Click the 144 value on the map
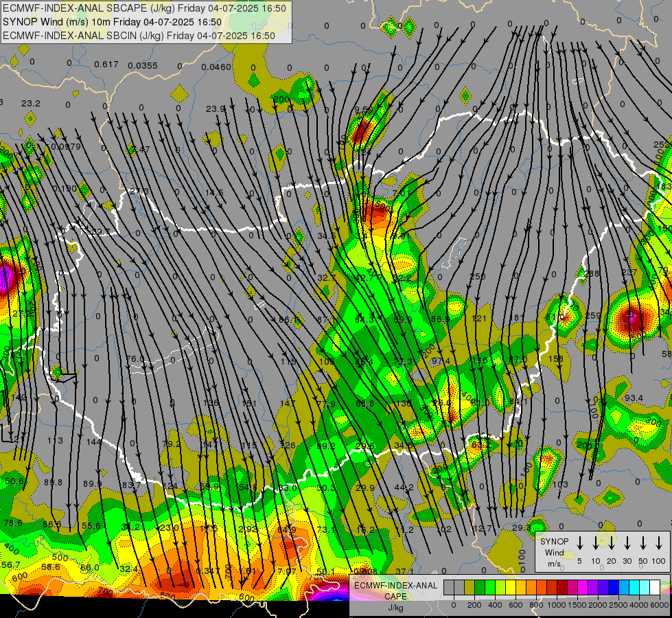Image resolution: width=672 pixels, height=618 pixels. click(93, 442)
